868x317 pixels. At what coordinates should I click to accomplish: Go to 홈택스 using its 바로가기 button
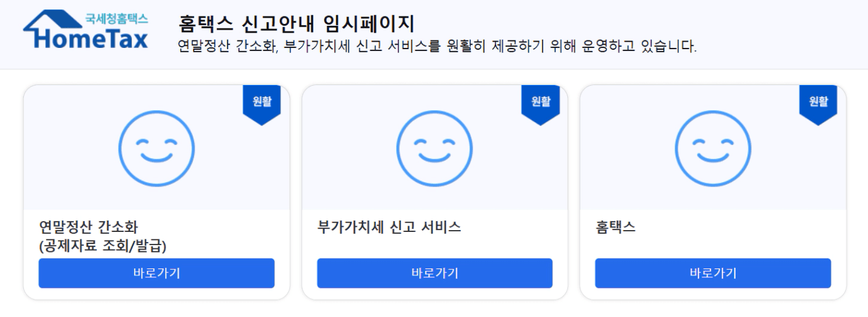(x=713, y=273)
